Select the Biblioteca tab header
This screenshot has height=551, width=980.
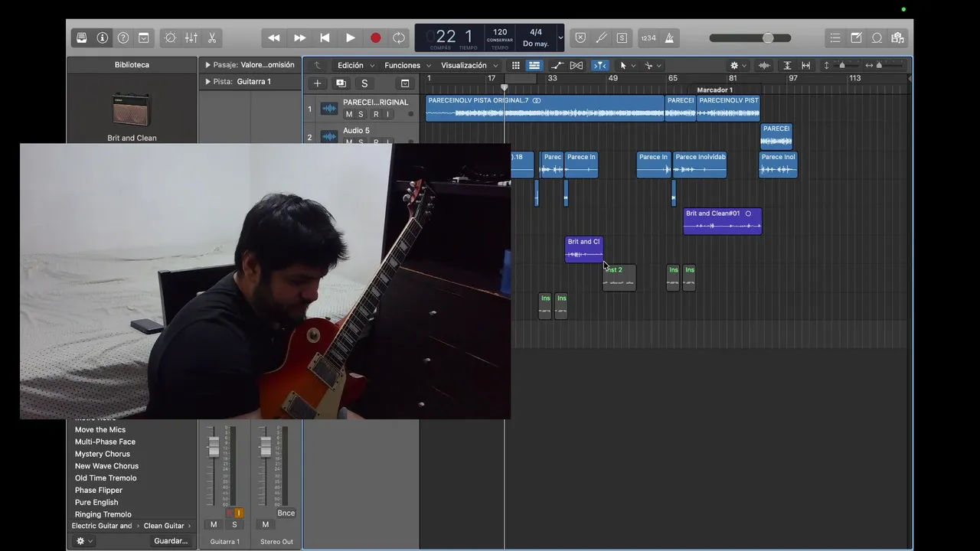tap(132, 65)
